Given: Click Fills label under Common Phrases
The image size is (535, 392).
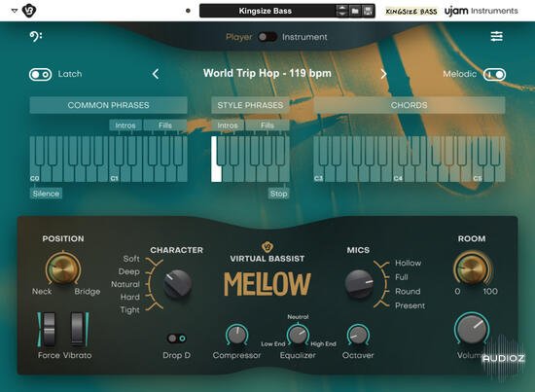Looking at the screenshot, I should [165, 125].
